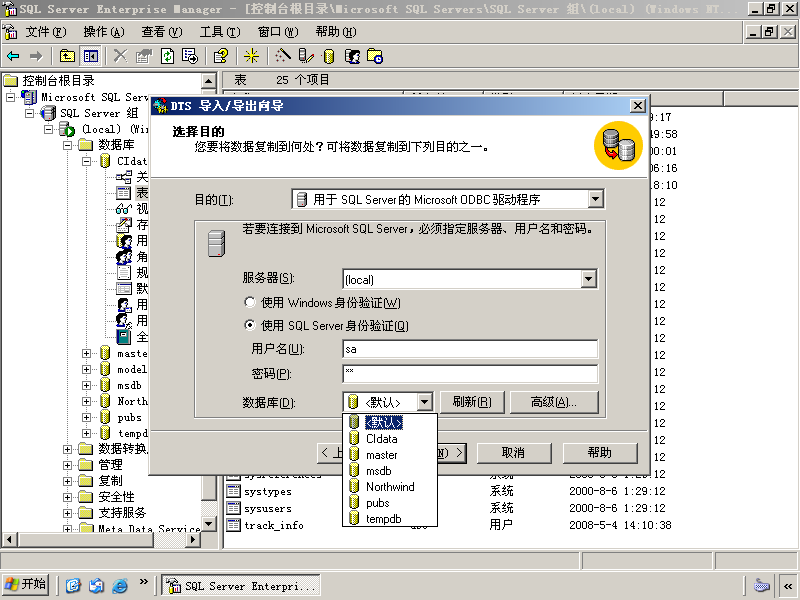800x600 pixels.
Task: Click the 帮助 button in the wizard
Action: click(x=600, y=453)
